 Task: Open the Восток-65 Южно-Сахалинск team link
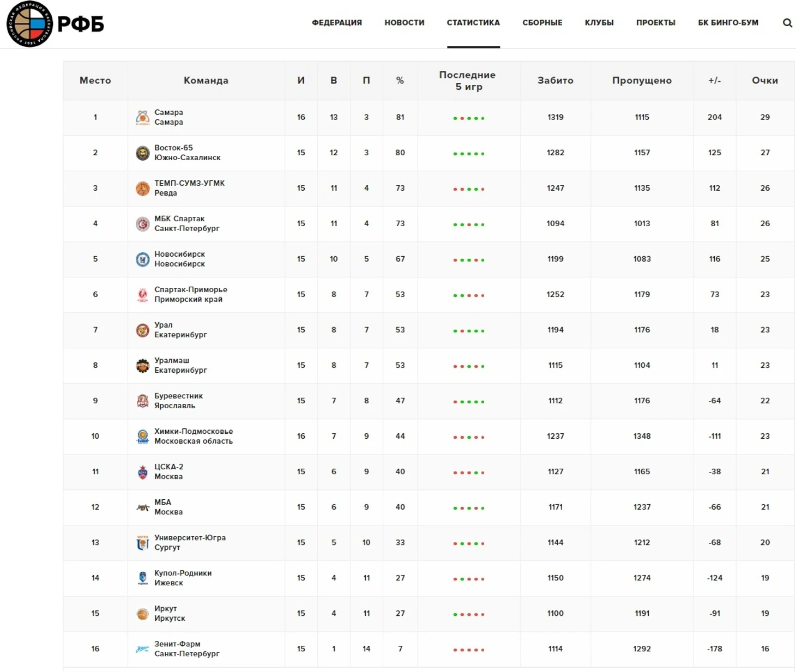click(188, 153)
